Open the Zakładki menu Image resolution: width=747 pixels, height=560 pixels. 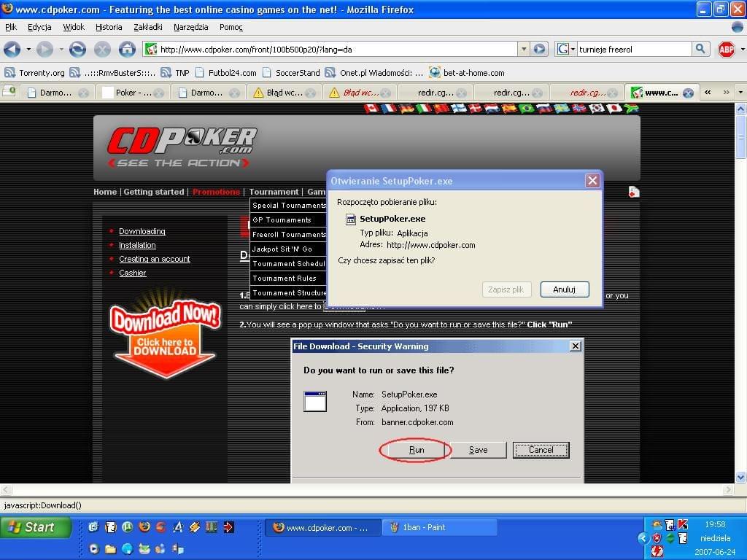click(147, 27)
